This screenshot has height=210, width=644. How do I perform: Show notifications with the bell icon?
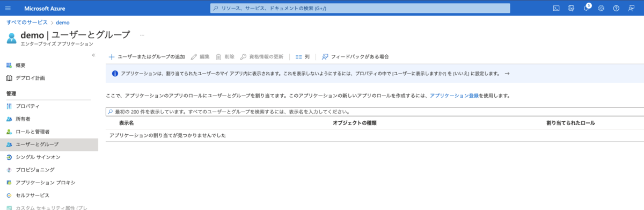pos(587,8)
